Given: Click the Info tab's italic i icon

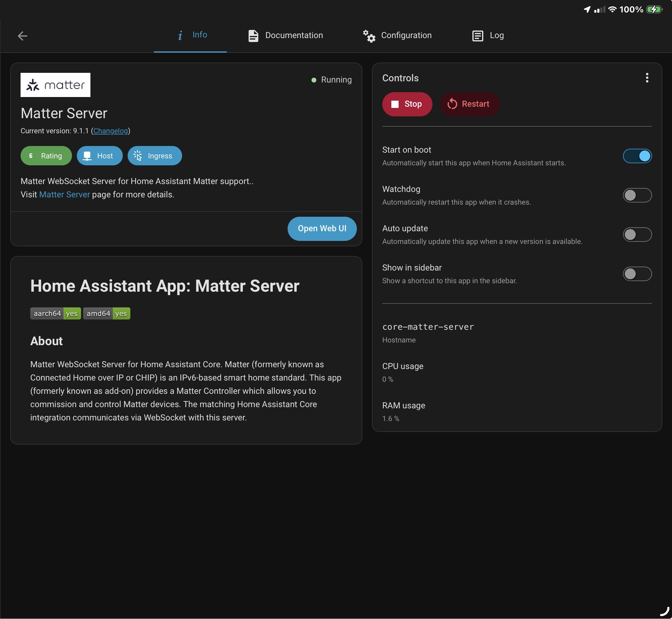Looking at the screenshot, I should pos(180,35).
